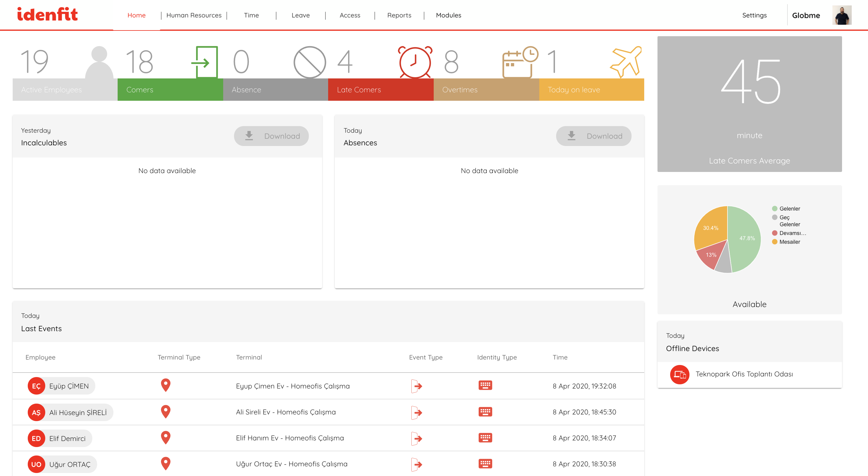Click the location pin in Eyüp ÇİMEN row
868x476 pixels.
coord(166,385)
